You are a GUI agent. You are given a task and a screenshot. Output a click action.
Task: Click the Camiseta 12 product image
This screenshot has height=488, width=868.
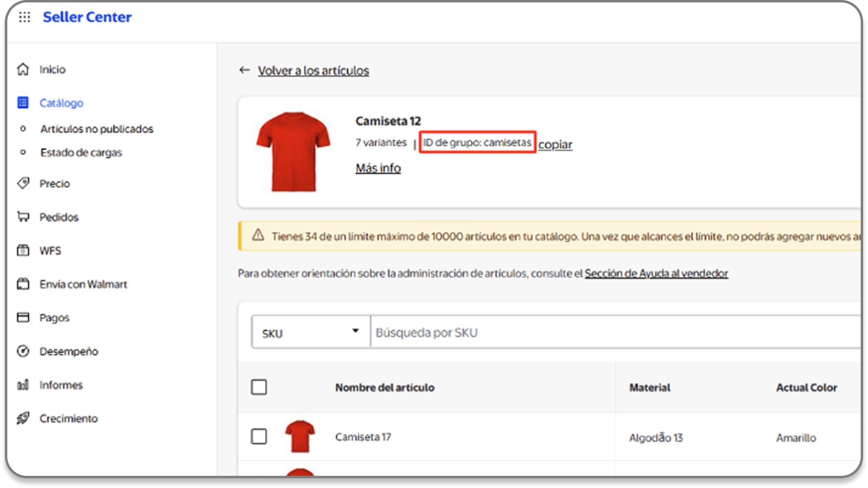[293, 152]
